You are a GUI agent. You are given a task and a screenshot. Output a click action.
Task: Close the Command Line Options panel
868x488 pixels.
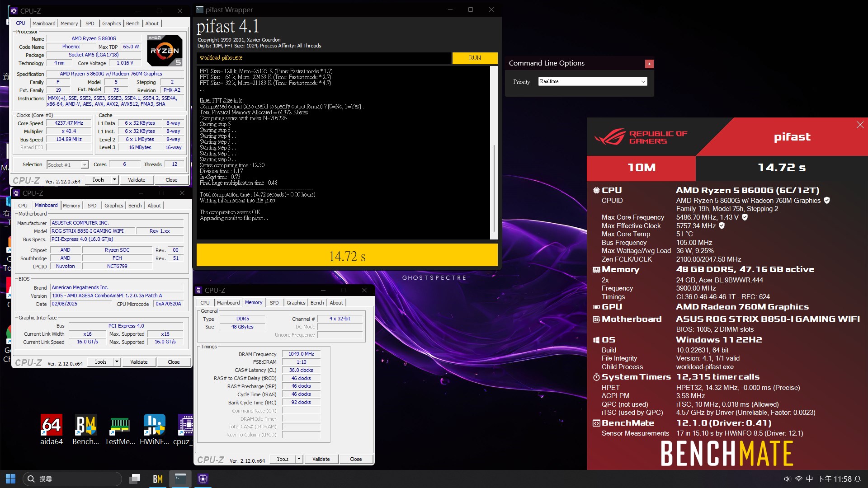click(x=649, y=64)
